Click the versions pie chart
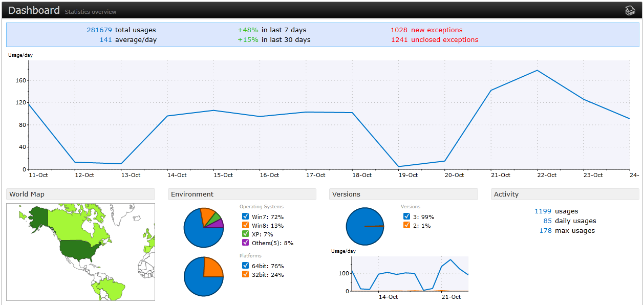644x305 pixels. (365, 226)
